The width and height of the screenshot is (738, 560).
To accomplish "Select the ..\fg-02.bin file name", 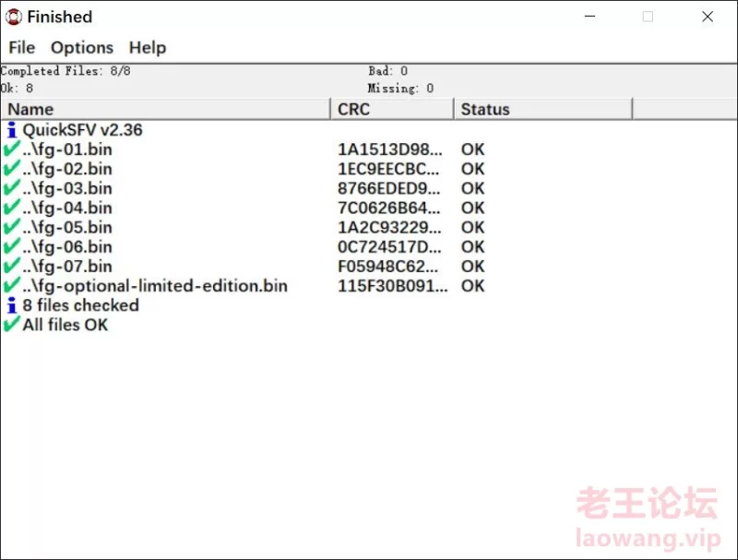I will coord(67,169).
